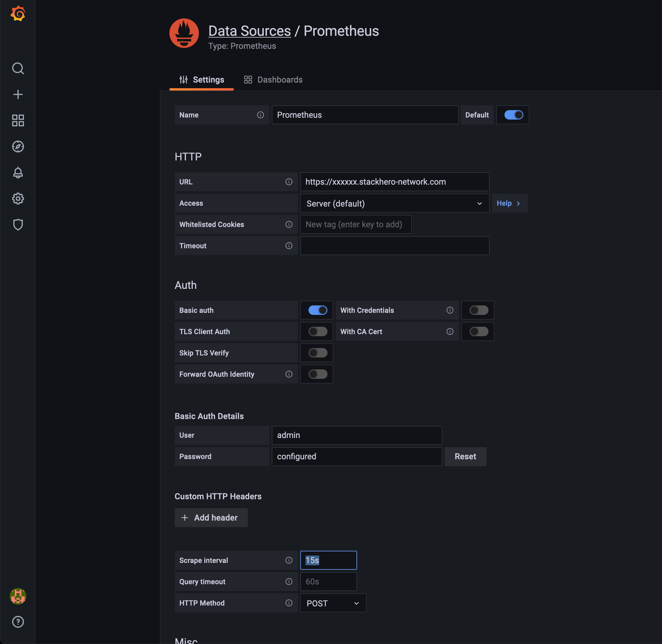Screen dimensions: 662x644
Task: Turn off Basic auth
Action: (x=316, y=310)
